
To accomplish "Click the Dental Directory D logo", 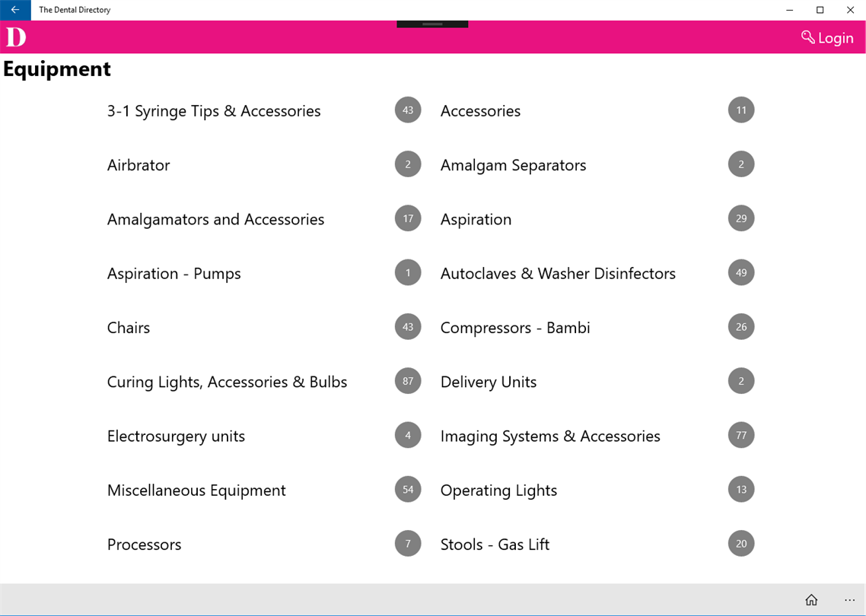I will tap(16, 37).
